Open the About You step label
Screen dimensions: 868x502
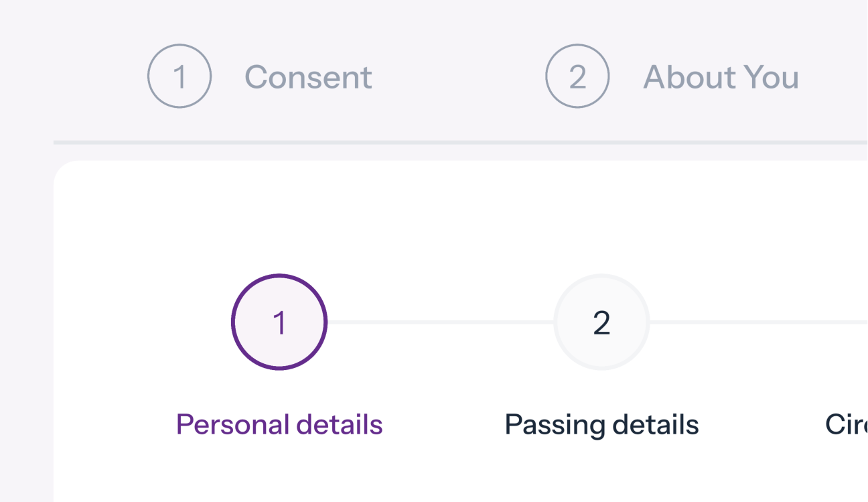(x=721, y=77)
